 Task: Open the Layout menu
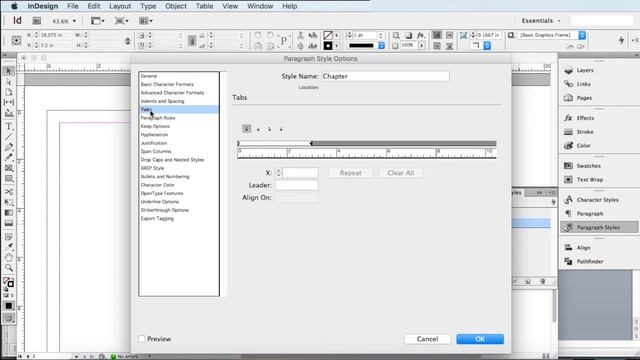pyautogui.click(x=120, y=6)
